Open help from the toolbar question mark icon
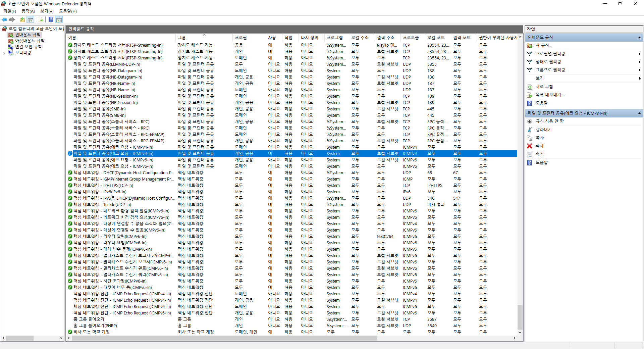 (51, 19)
